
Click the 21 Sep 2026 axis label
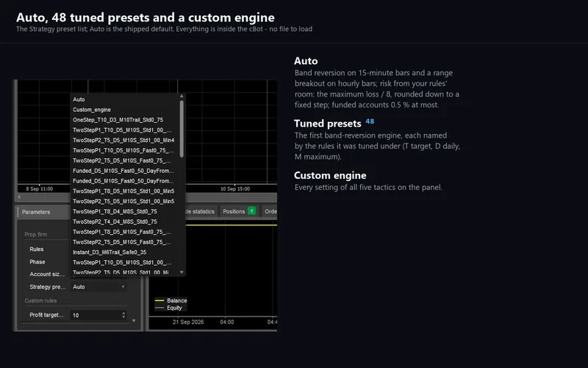coord(188,322)
